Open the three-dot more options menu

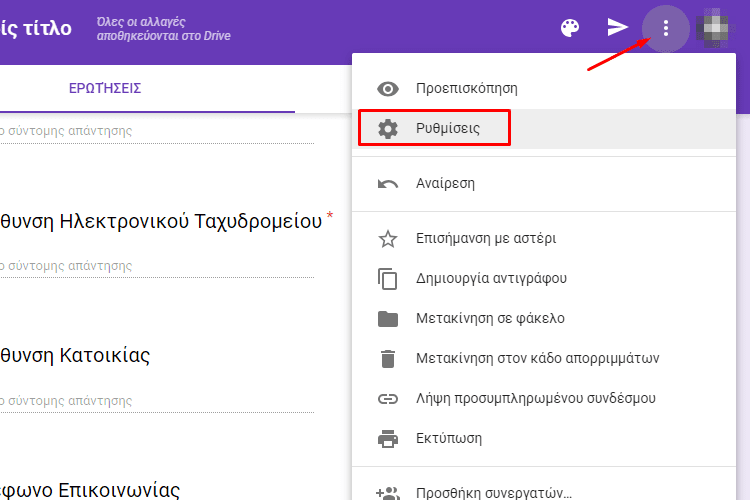pos(665,29)
